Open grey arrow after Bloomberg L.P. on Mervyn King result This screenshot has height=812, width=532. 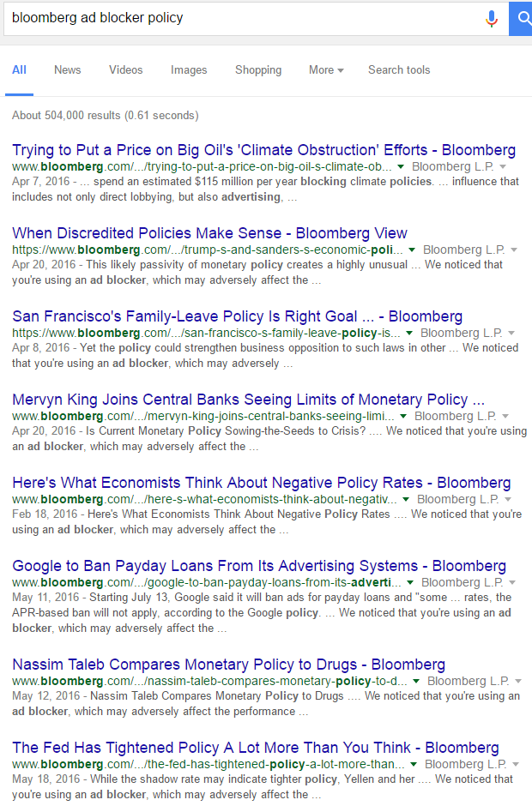click(505, 417)
